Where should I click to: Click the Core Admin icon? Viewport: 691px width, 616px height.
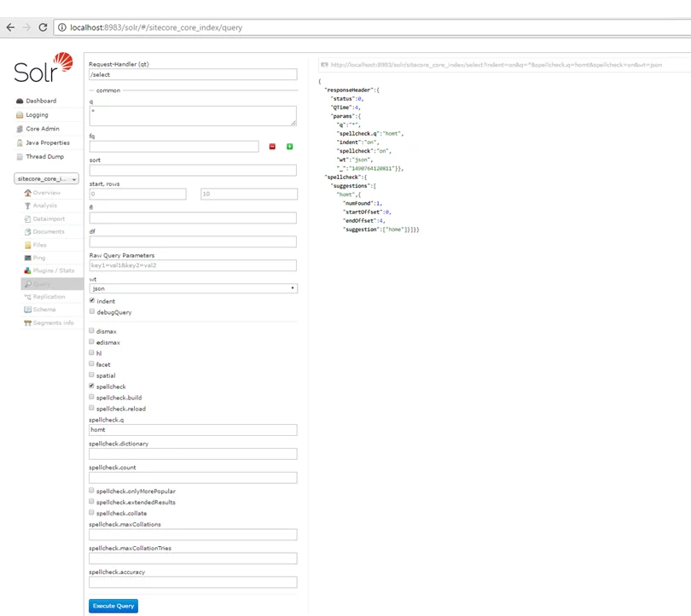pos(20,129)
